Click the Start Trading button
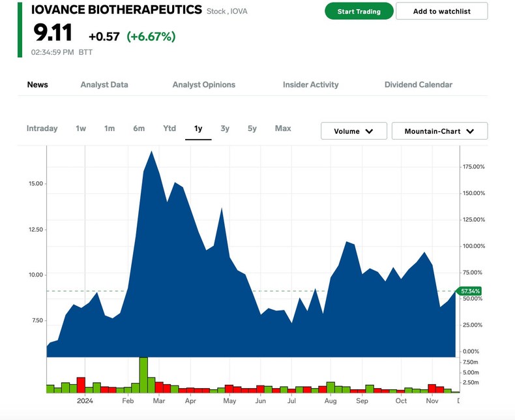Image resolution: width=515 pixels, height=420 pixels. (359, 11)
